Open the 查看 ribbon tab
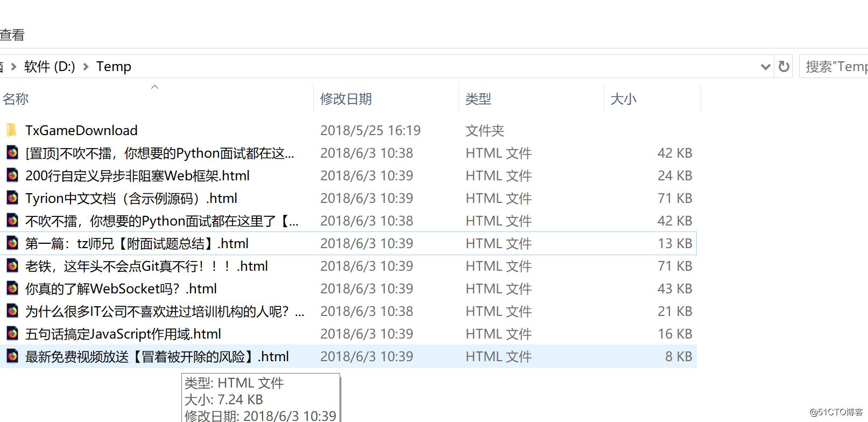This screenshot has height=422, width=868. pyautogui.click(x=12, y=36)
